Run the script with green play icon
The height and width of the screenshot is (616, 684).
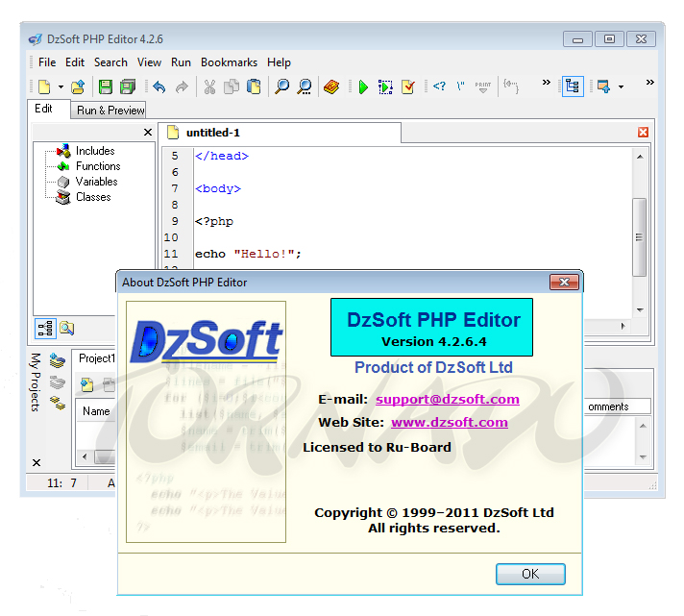(x=363, y=86)
